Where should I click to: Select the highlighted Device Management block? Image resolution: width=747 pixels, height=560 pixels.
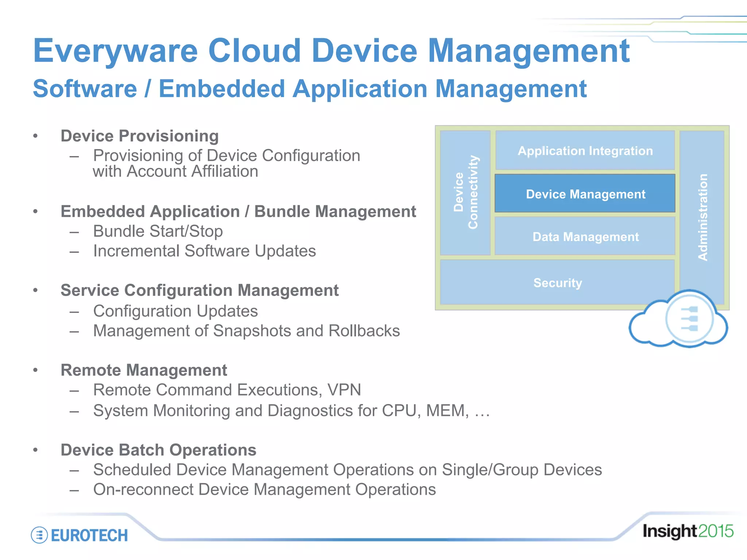(585, 194)
